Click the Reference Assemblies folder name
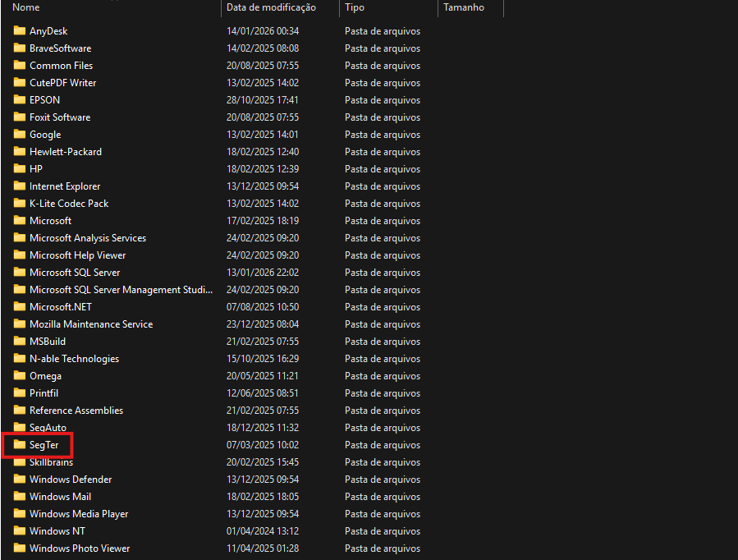 [x=76, y=411]
